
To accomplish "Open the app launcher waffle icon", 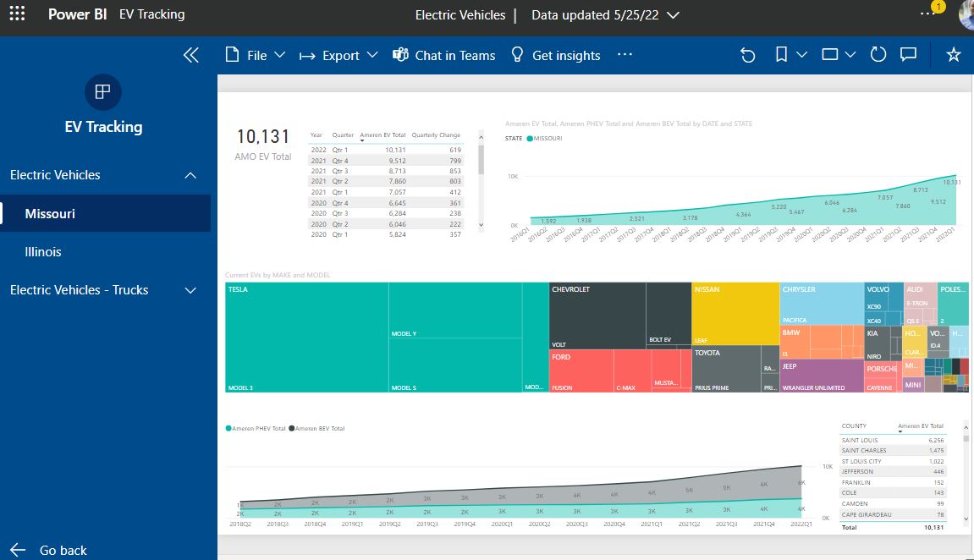I will [x=17, y=14].
